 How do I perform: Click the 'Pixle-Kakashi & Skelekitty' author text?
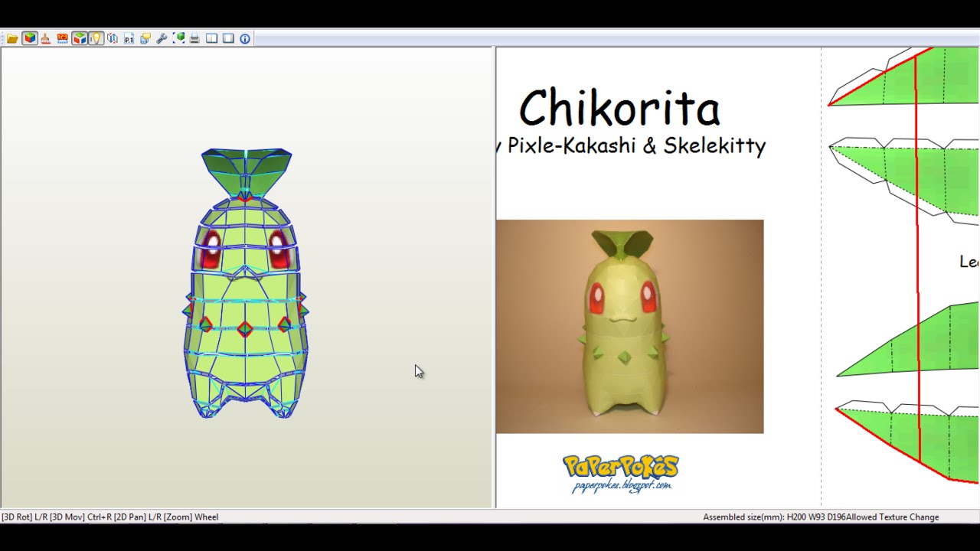[x=636, y=145]
